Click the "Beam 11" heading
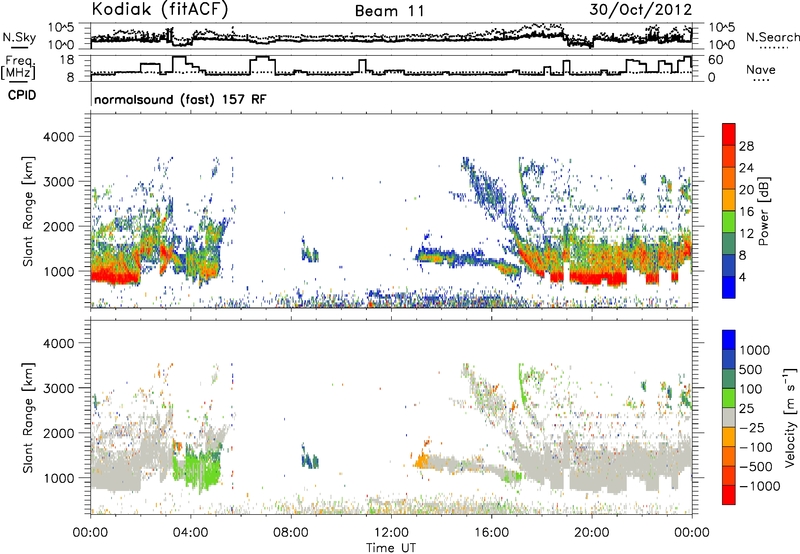The image size is (800, 554). pos(389,11)
